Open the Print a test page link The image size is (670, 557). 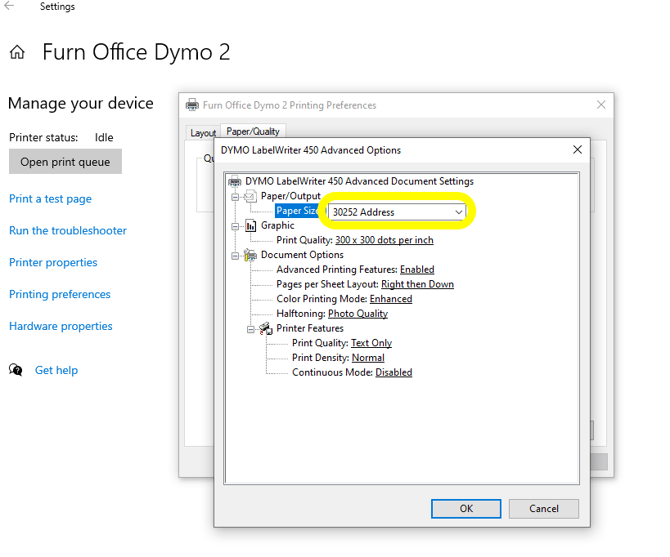click(x=50, y=199)
